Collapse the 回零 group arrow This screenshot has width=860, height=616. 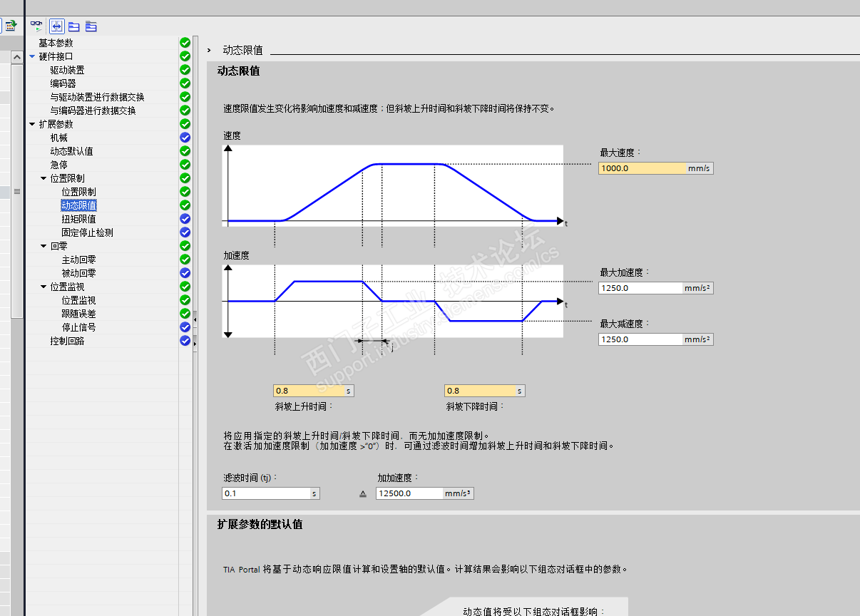[x=43, y=246]
